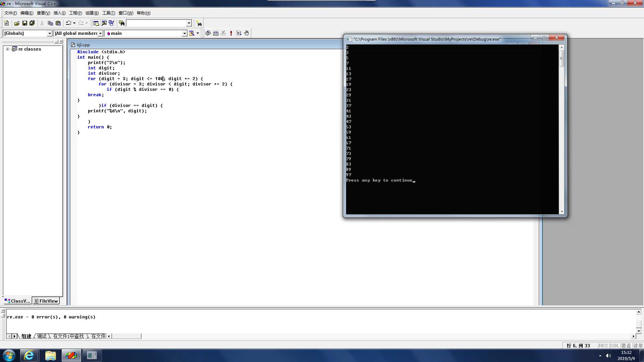Image resolution: width=644 pixels, height=362 pixels.
Task: Open the 插入(I) menu
Action: tap(59, 13)
